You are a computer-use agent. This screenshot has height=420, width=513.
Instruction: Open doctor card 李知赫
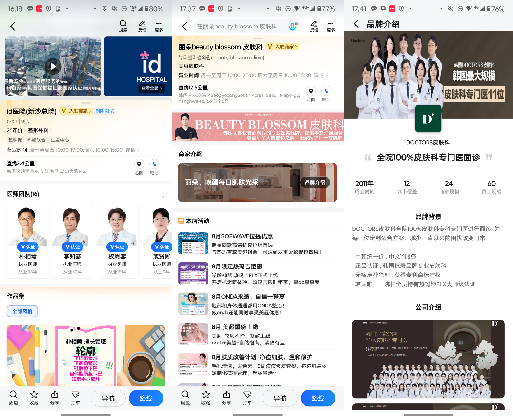pos(72,241)
